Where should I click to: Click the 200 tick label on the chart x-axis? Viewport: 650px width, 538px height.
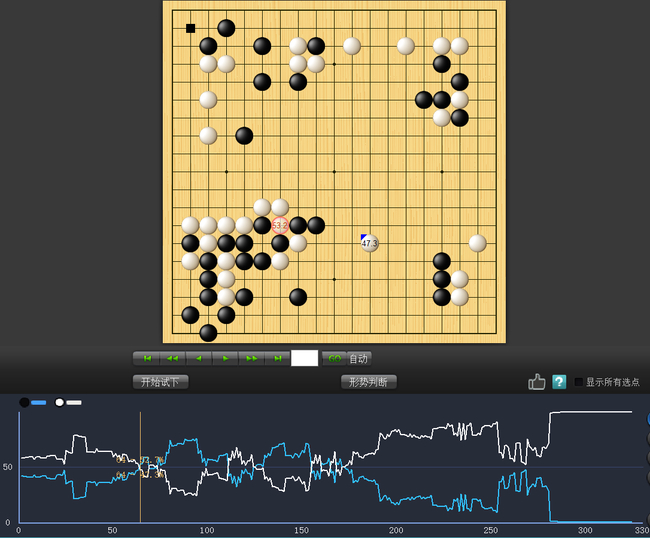click(396, 530)
